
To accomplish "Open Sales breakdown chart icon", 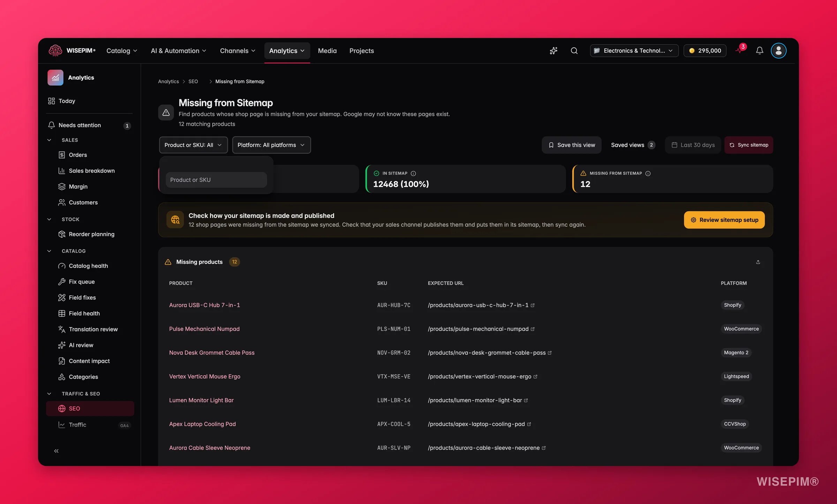I will coord(62,171).
